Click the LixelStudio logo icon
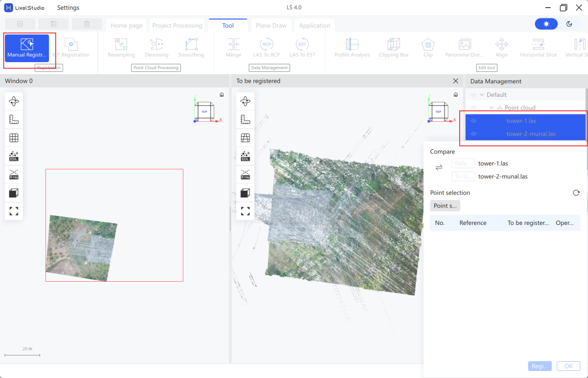Viewport: 588px width, 378px height. 8,8
